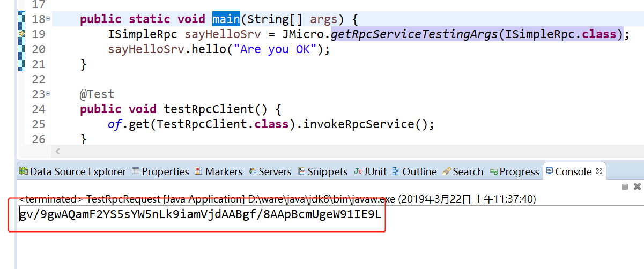Click the Console tab monitor icon
Viewport: 644px width, 269px height.
click(x=549, y=171)
